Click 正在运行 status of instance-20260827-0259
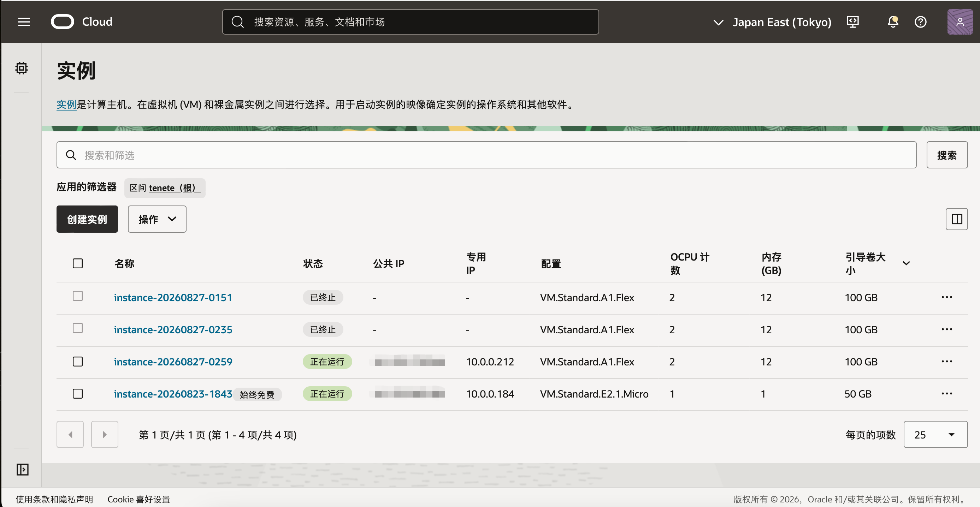The width and height of the screenshot is (980, 507). point(327,362)
